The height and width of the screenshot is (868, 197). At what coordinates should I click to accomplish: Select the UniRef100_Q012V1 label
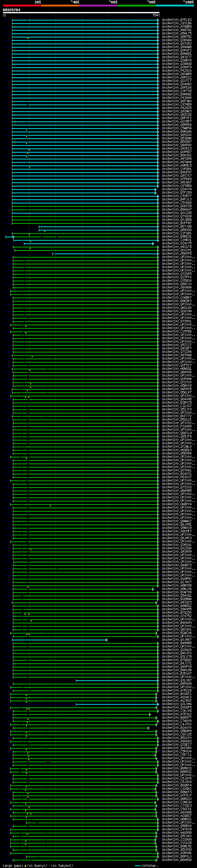(x=177, y=250)
